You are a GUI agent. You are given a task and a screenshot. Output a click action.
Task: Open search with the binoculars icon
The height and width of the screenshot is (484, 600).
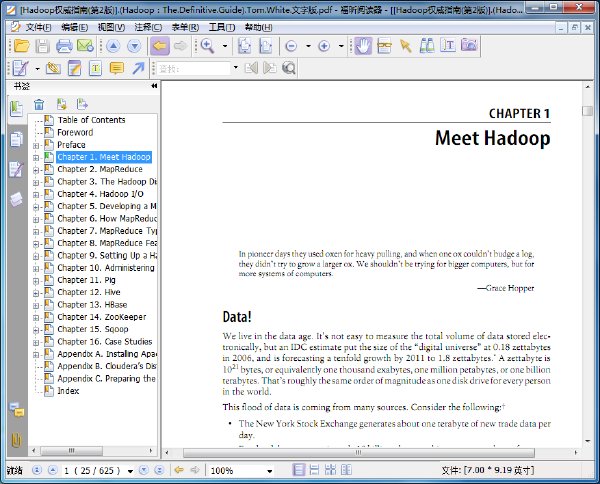[427, 46]
